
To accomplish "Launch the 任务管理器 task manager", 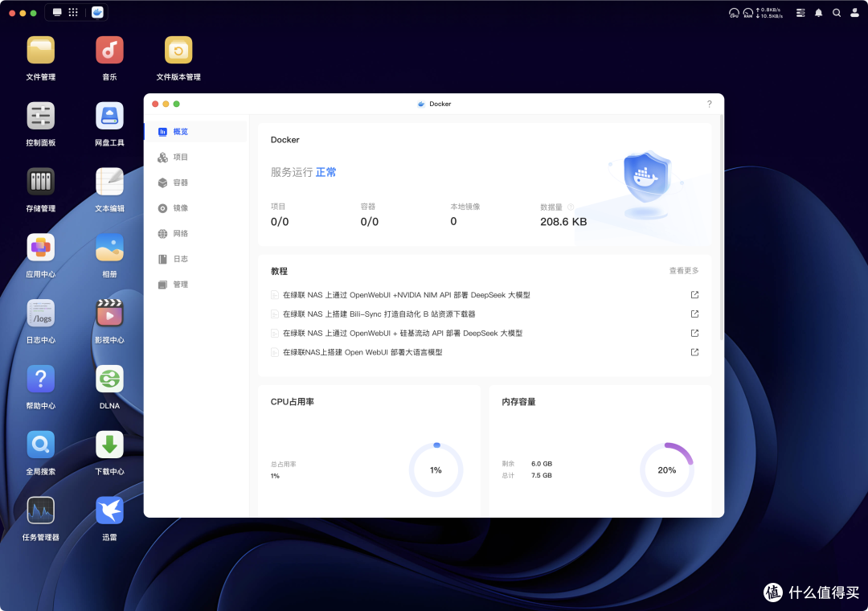I will click(40, 511).
